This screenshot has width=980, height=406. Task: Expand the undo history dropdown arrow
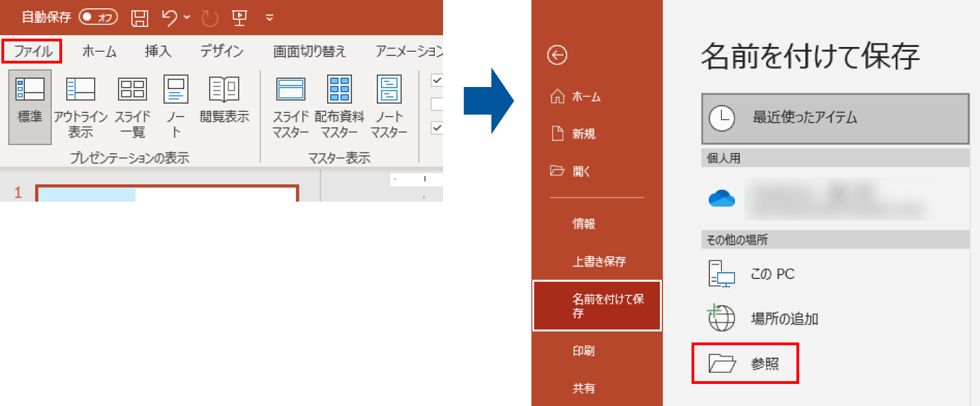coord(187,17)
